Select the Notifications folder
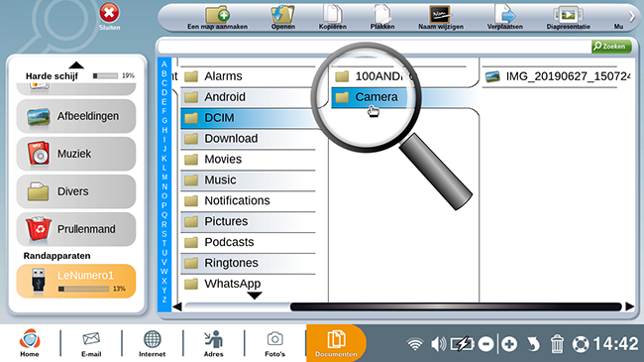 pos(248,200)
